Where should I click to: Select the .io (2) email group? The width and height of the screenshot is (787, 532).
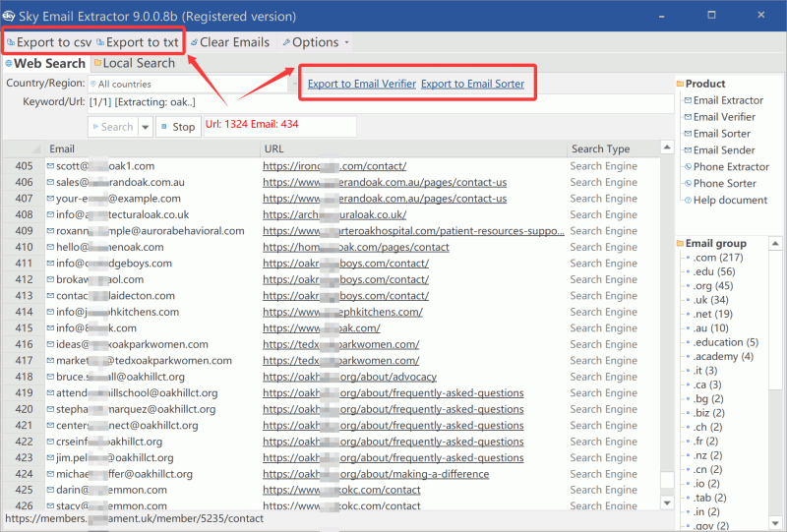[706, 483]
